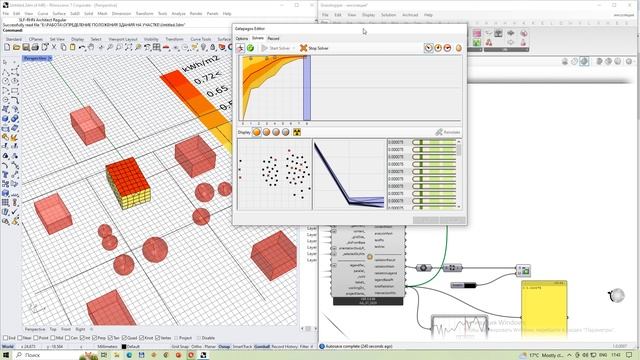Open Rhino Analyze menu

[178, 13]
